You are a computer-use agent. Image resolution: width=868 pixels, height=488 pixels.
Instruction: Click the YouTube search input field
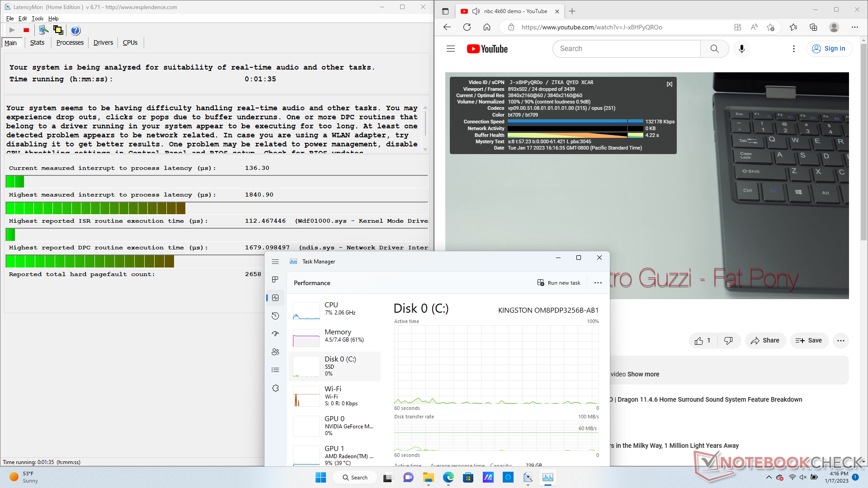click(x=626, y=49)
